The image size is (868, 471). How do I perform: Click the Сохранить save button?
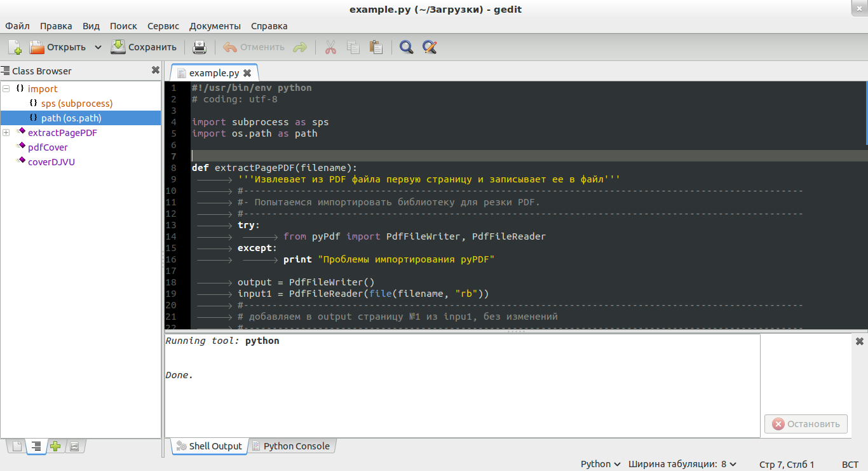tap(144, 47)
